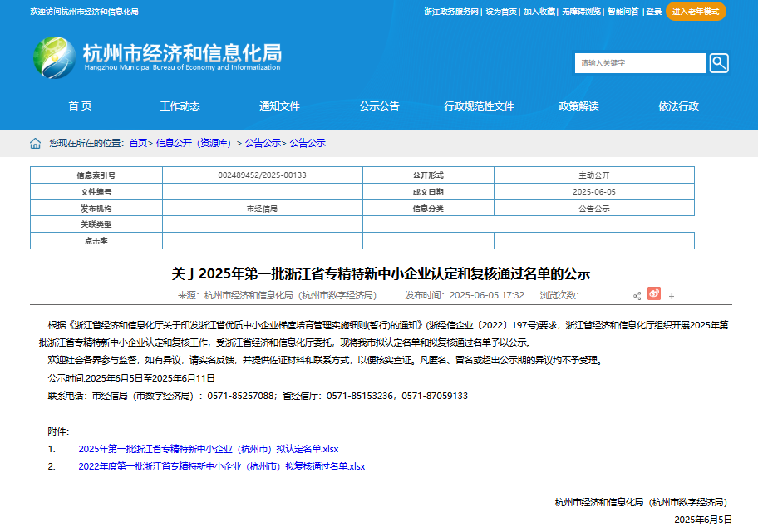The height and width of the screenshot is (532, 758).
Task: Open attachment 2025年第一批拟认定名单.xlsx
Action: pyautogui.click(x=209, y=450)
